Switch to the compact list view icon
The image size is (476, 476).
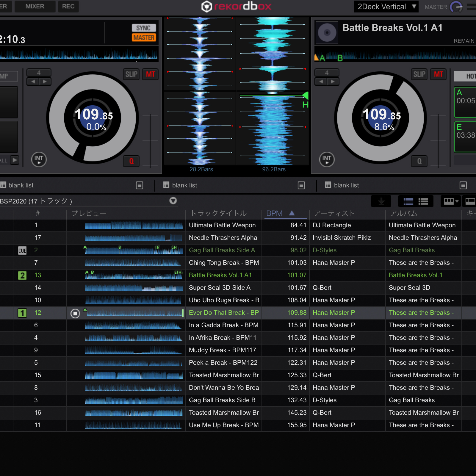[x=408, y=201]
